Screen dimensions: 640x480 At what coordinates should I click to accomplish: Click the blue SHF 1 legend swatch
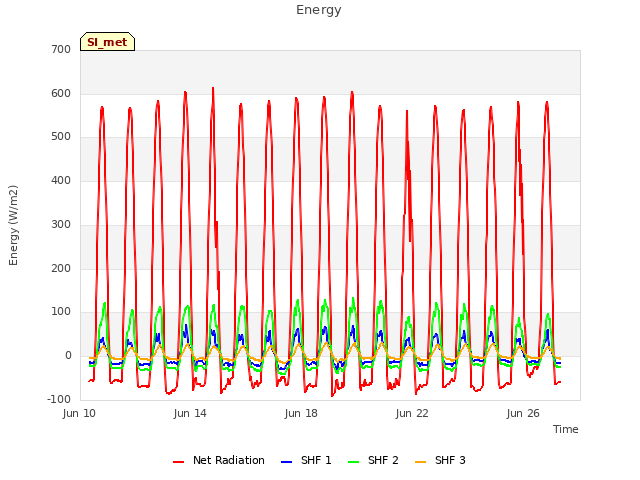pyautogui.click(x=287, y=462)
